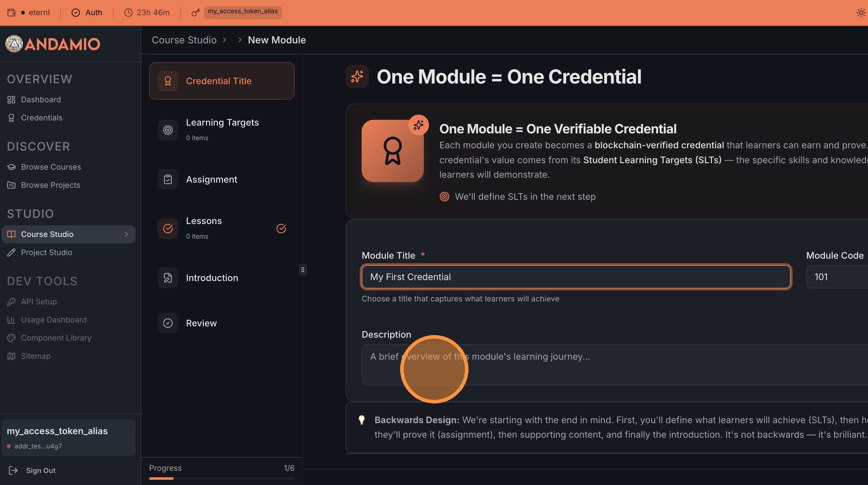Viewport: 868px width, 485px height.
Task: Click the Review checkmark icon
Action: tap(168, 323)
